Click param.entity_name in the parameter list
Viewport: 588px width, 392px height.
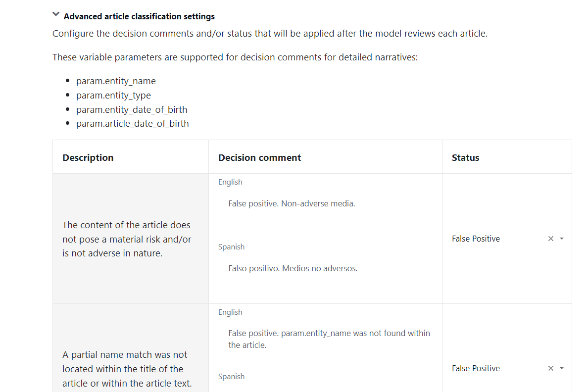(x=116, y=81)
